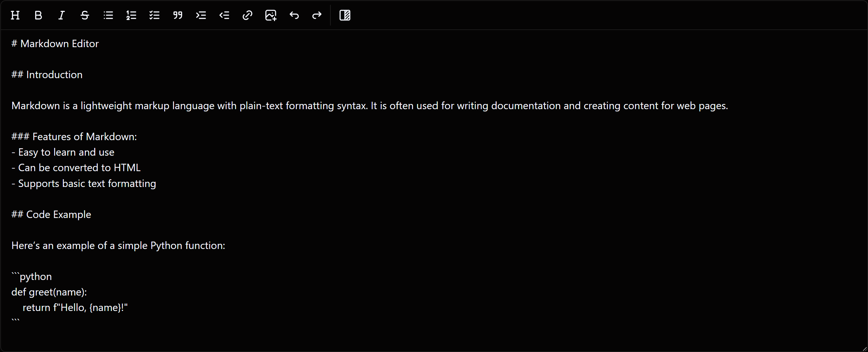Toggle the markdown preview pane
This screenshot has width=868, height=352.
345,15
